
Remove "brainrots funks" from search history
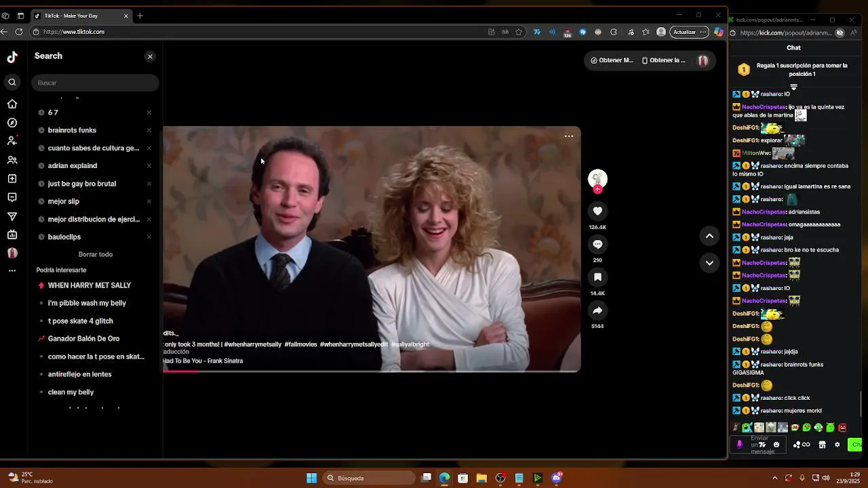point(149,130)
